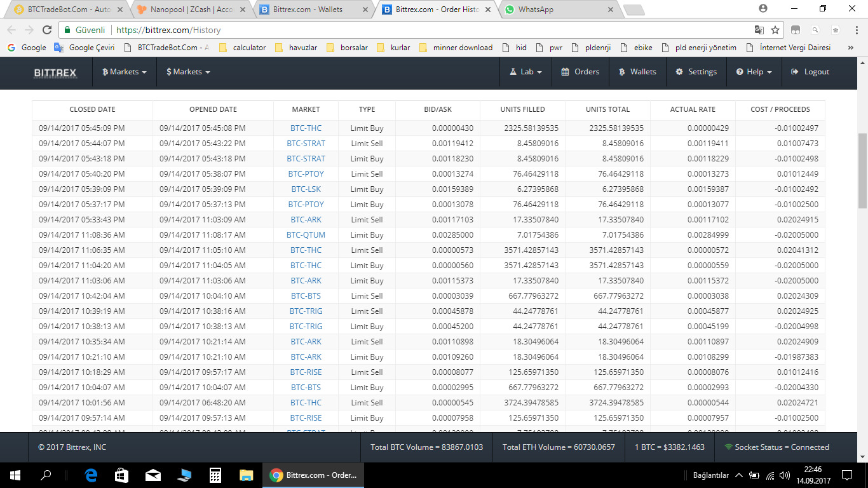Bookmark this page with star icon
The height and width of the screenshot is (488, 868).
(775, 30)
